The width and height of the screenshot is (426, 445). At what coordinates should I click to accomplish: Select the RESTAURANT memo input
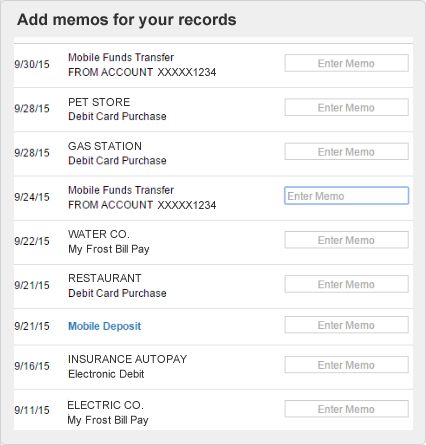(x=346, y=284)
